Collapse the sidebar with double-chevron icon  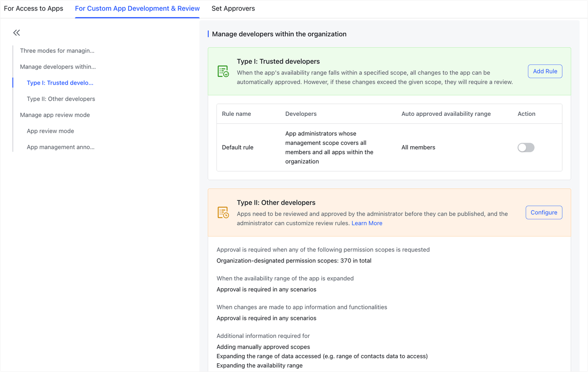click(17, 33)
